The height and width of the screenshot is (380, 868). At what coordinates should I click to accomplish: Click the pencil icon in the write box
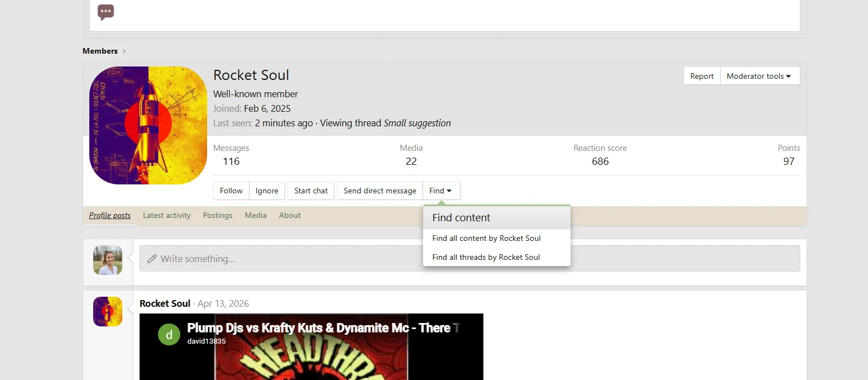coord(152,259)
